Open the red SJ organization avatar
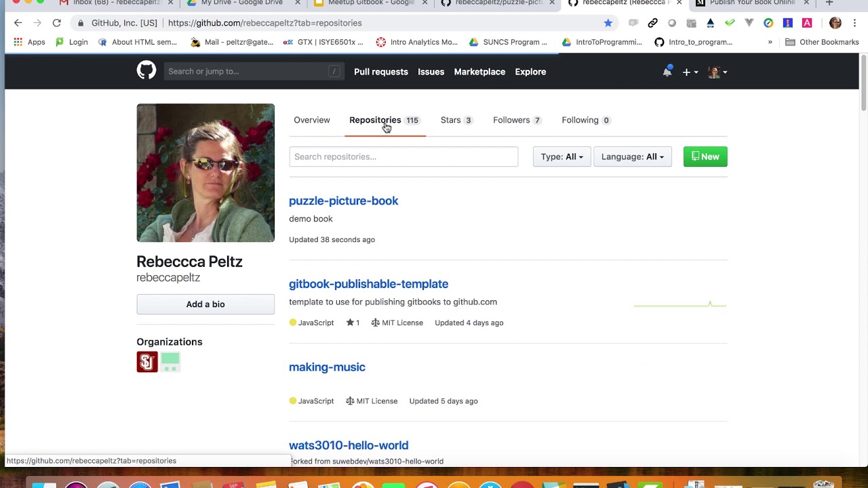Viewport: 868px width, 488px height. (x=147, y=362)
